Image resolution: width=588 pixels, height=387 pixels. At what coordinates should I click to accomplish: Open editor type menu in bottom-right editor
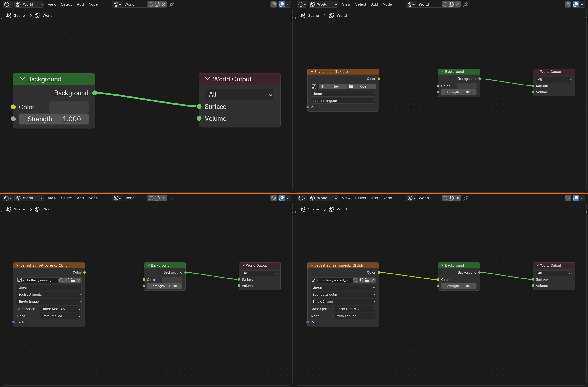(302, 198)
